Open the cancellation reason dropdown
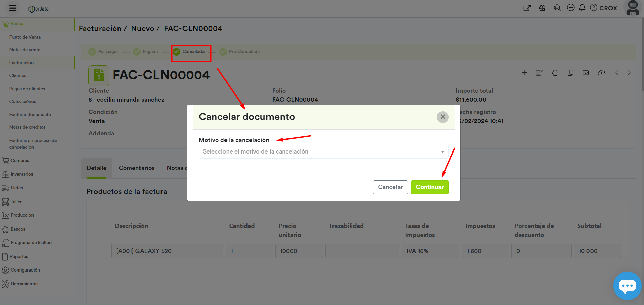 click(x=323, y=152)
